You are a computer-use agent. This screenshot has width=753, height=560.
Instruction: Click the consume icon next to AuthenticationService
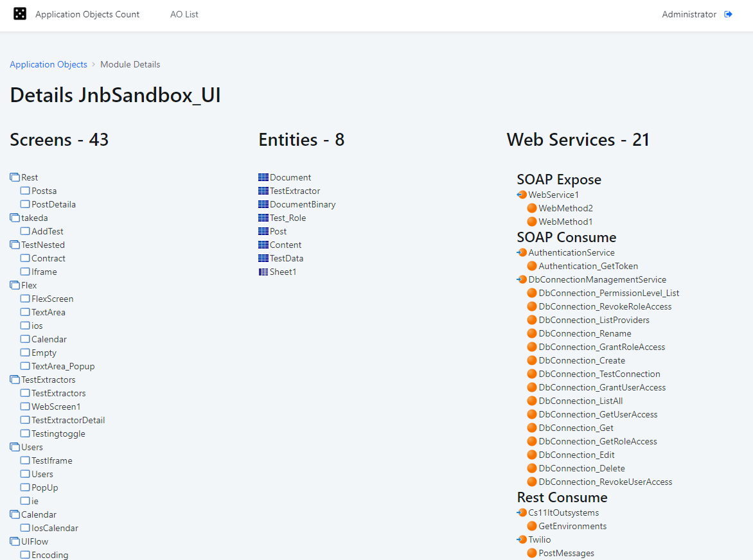click(522, 252)
